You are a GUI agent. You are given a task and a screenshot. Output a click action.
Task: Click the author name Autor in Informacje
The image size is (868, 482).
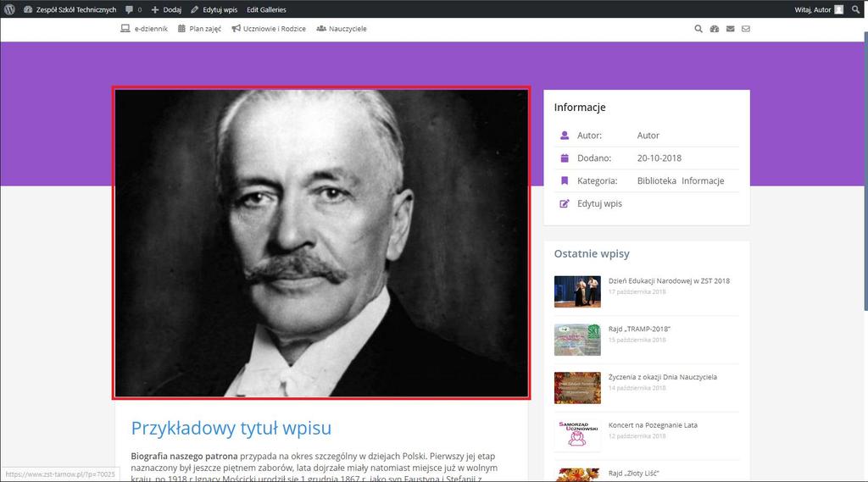tap(648, 136)
